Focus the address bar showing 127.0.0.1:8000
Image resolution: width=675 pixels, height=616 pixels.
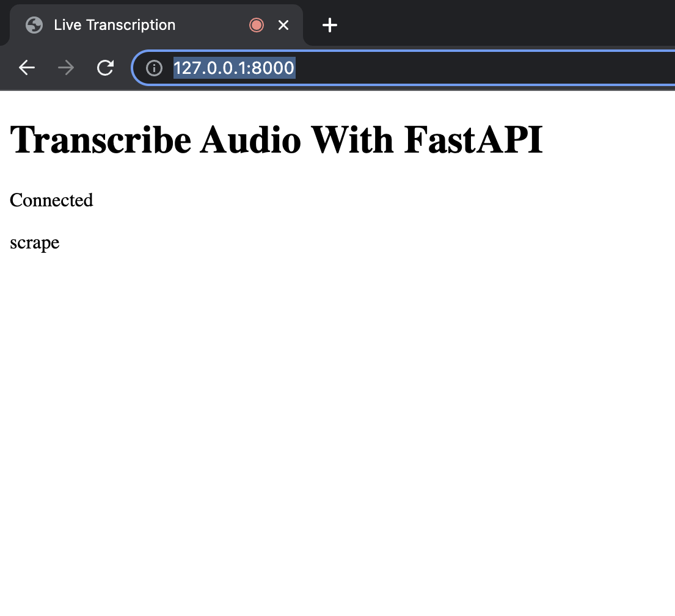[x=404, y=68]
